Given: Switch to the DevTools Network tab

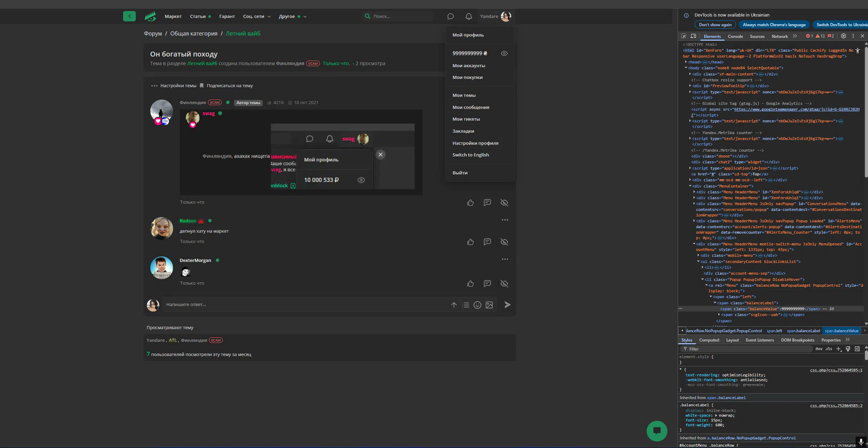Looking at the screenshot, I should coord(779,36).
